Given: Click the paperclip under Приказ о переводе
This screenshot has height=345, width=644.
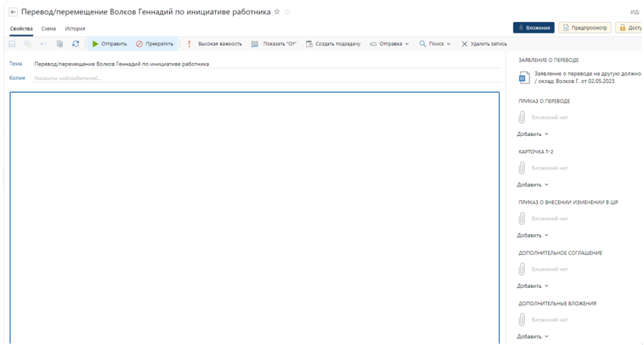Looking at the screenshot, I should pyautogui.click(x=521, y=117).
